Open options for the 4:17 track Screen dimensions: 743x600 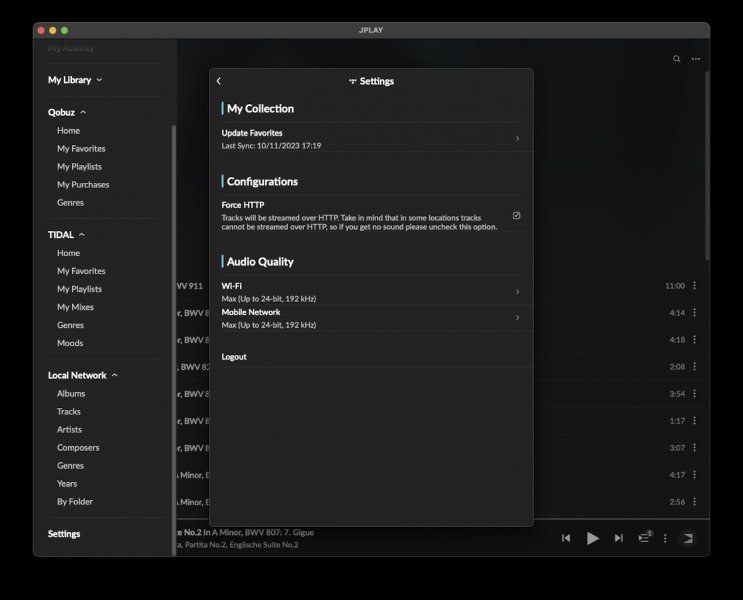695,474
